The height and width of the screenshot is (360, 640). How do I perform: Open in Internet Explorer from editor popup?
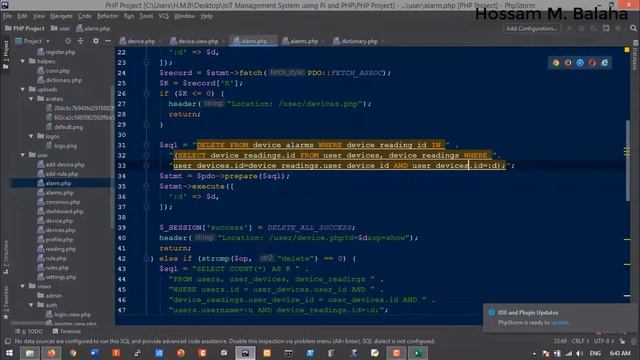[x=604, y=63]
